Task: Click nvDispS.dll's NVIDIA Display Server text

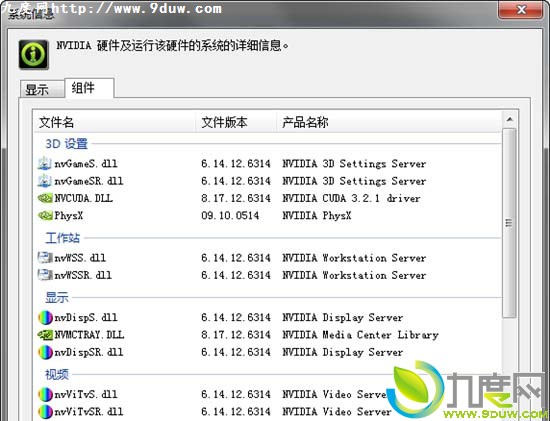Action: pyautogui.click(x=343, y=318)
